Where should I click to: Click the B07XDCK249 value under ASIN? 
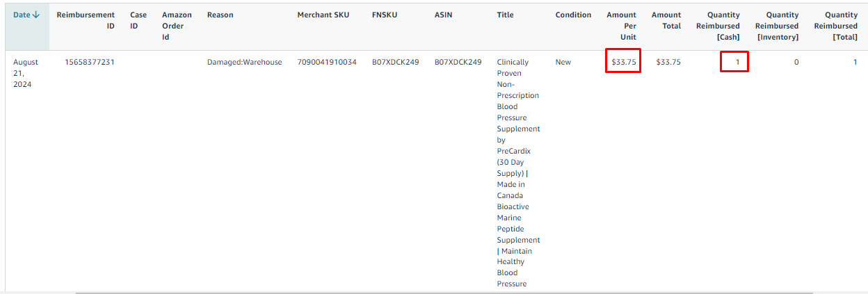point(458,62)
